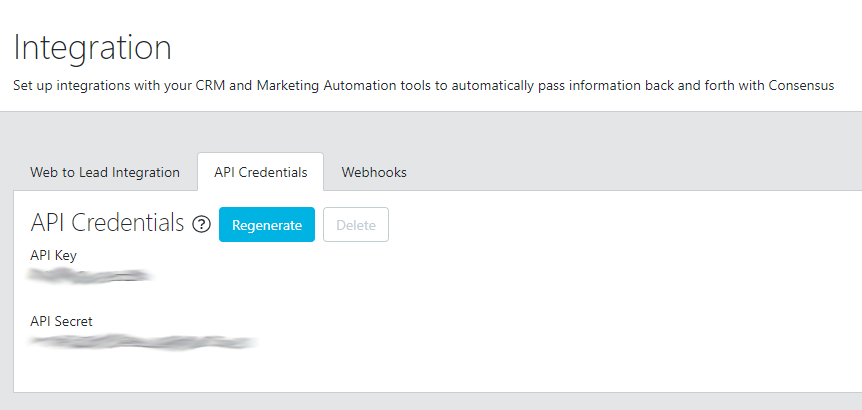Click the greyed-out Delete button
Image resolution: width=862 pixels, height=410 pixels.
356,224
